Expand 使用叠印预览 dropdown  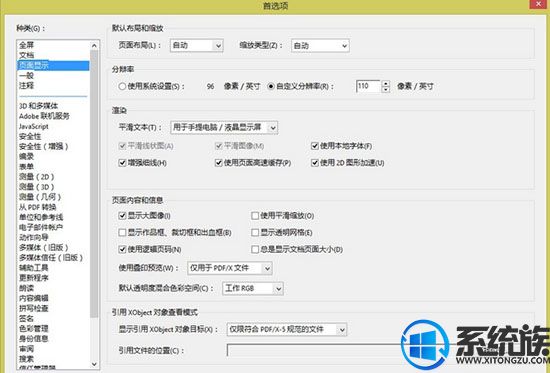pos(230,268)
